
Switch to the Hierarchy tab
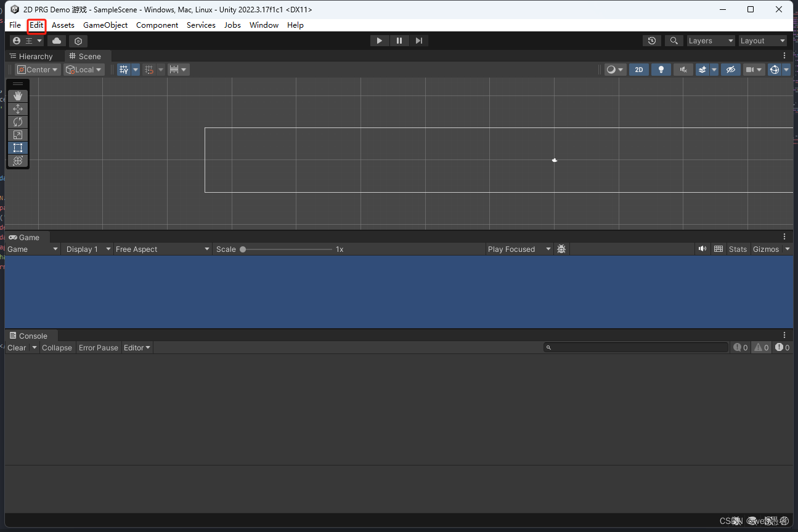click(31, 56)
